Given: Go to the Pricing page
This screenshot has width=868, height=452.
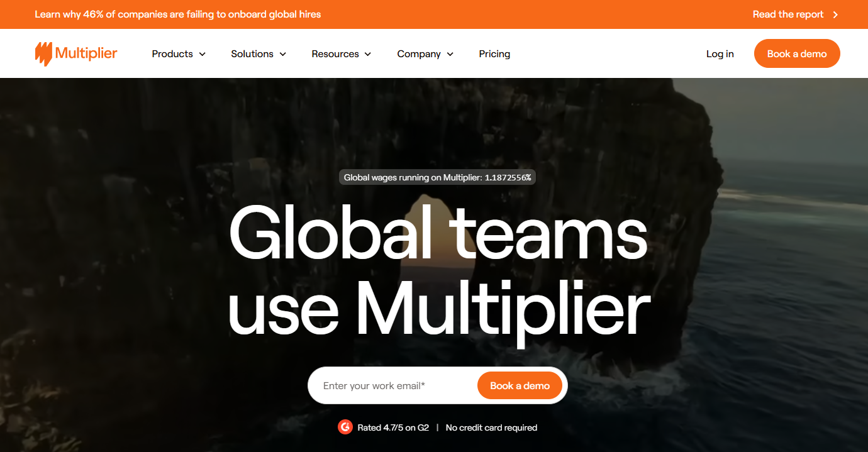Looking at the screenshot, I should click(494, 54).
